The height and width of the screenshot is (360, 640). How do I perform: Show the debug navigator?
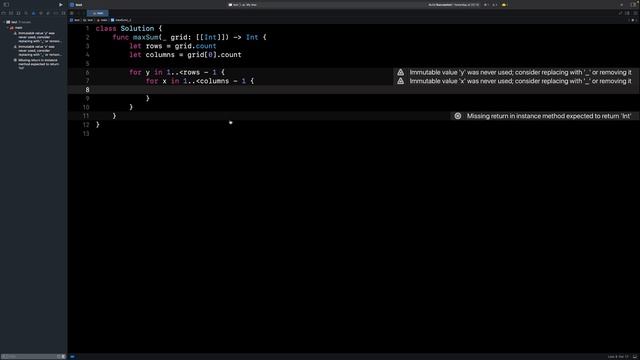48,13
